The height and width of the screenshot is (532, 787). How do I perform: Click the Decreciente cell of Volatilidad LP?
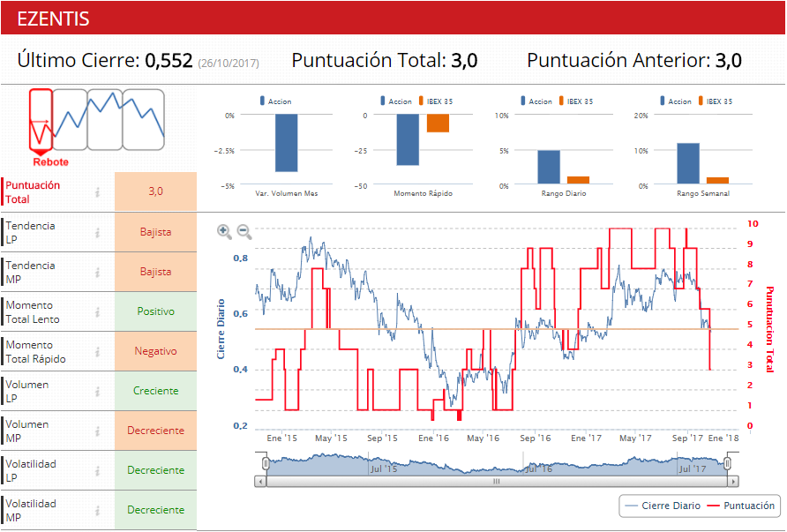tap(155, 469)
